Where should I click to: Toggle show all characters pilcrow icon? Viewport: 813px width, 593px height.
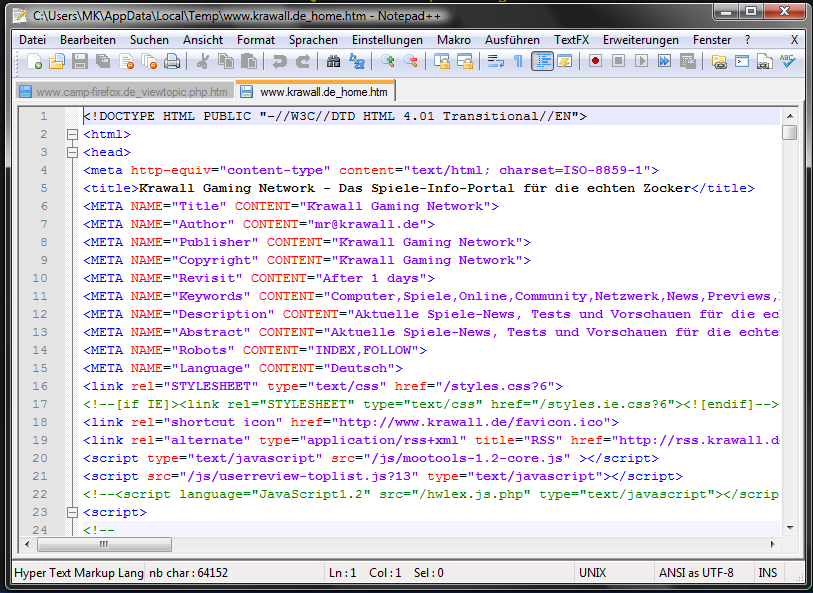click(x=518, y=62)
